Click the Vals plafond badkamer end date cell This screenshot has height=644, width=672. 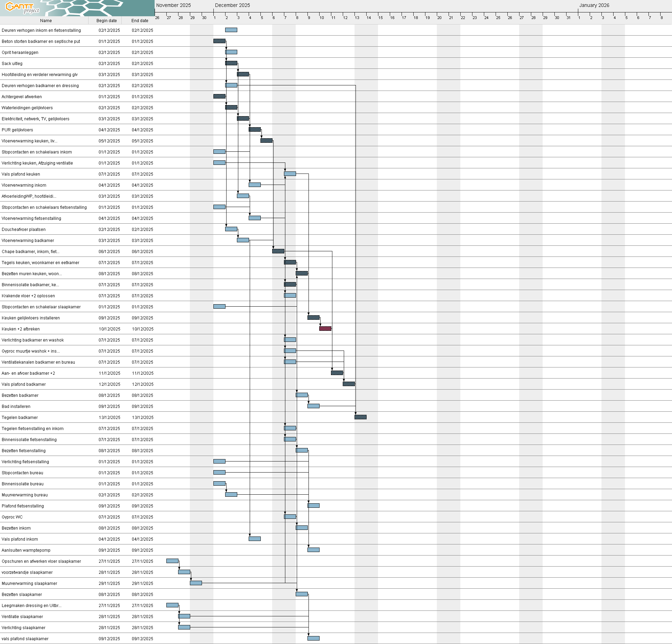(142, 384)
